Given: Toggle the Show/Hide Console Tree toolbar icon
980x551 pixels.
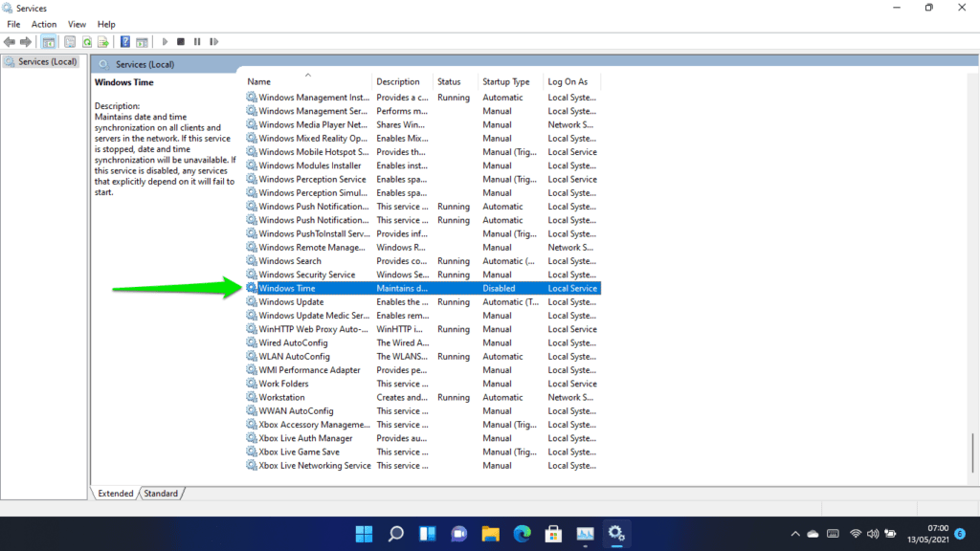Looking at the screenshot, I should coord(48,41).
